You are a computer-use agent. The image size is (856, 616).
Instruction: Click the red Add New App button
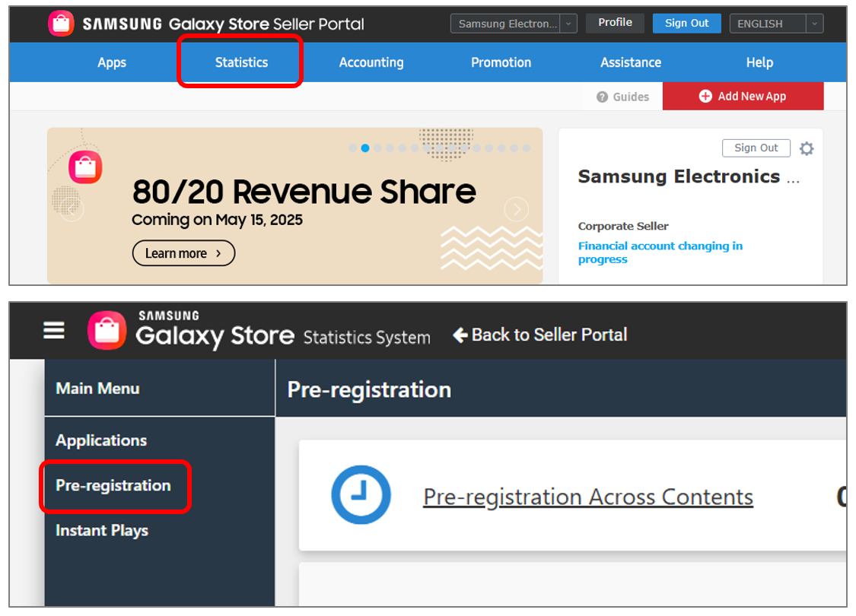743,96
